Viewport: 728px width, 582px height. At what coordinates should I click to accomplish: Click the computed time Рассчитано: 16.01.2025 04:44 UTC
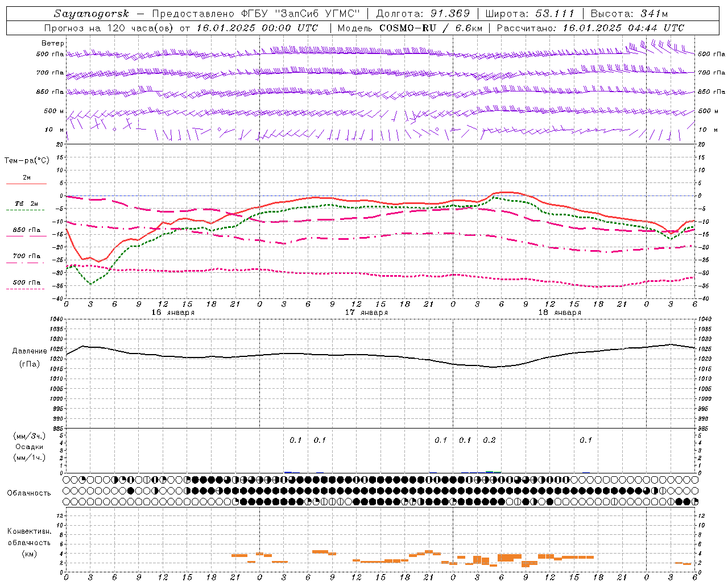click(x=590, y=27)
